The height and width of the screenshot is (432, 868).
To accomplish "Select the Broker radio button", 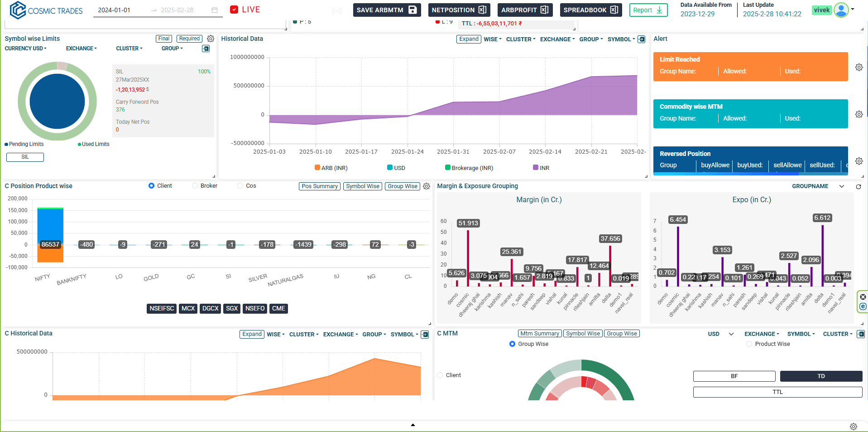I will (195, 186).
